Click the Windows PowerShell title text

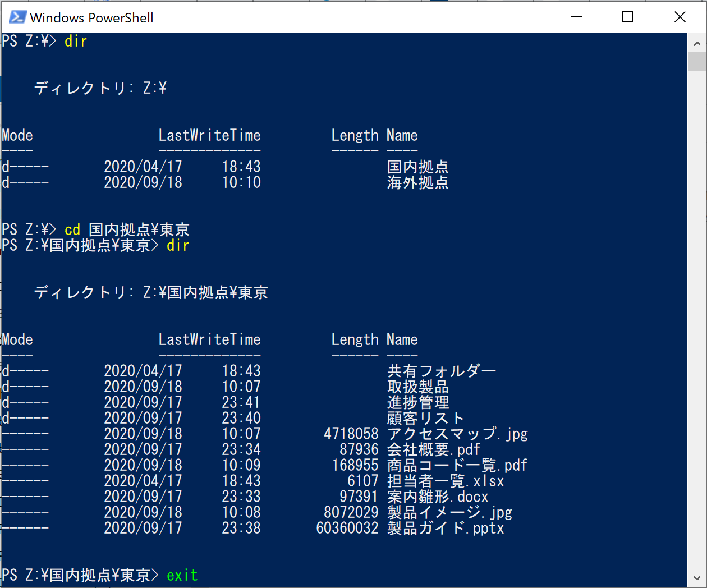coord(91,18)
